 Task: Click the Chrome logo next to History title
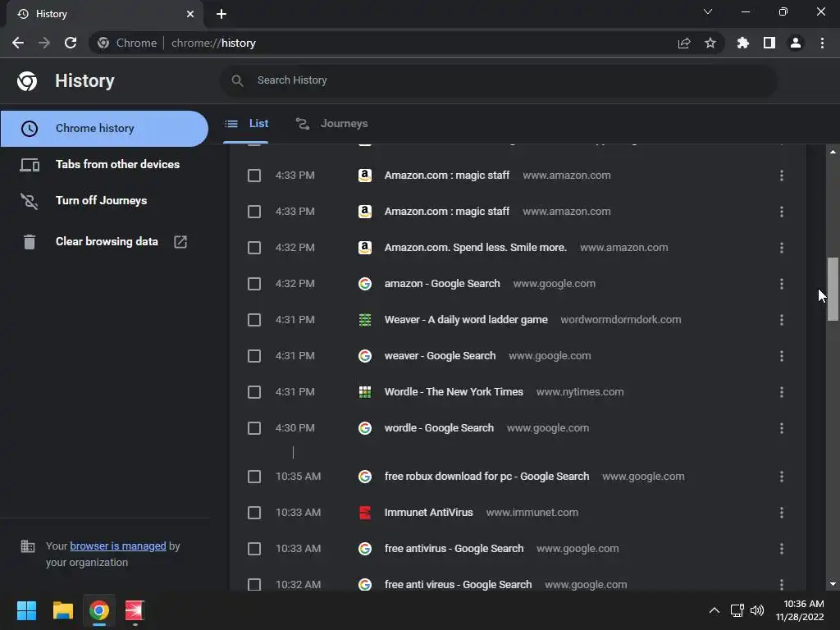(27, 81)
